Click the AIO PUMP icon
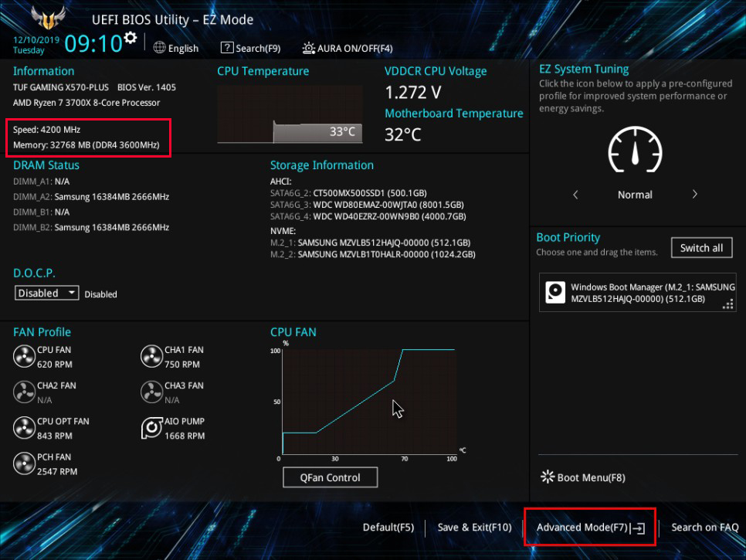The image size is (746, 560). tap(151, 428)
